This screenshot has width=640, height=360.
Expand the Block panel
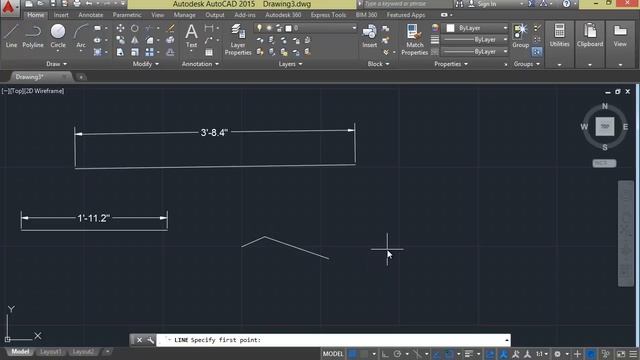click(378, 64)
